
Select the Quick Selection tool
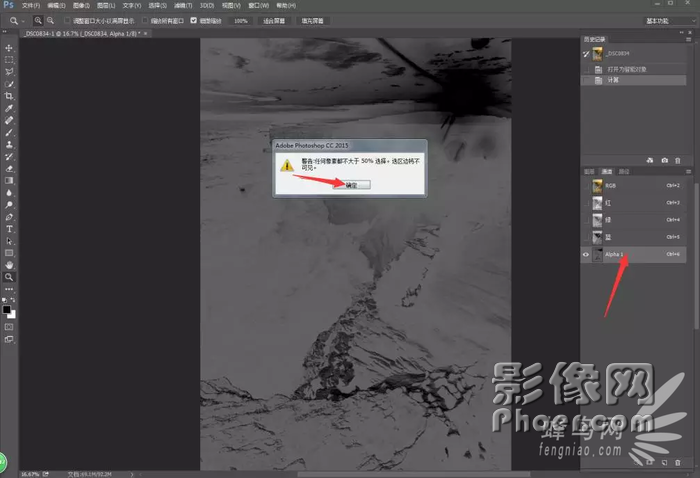point(8,84)
